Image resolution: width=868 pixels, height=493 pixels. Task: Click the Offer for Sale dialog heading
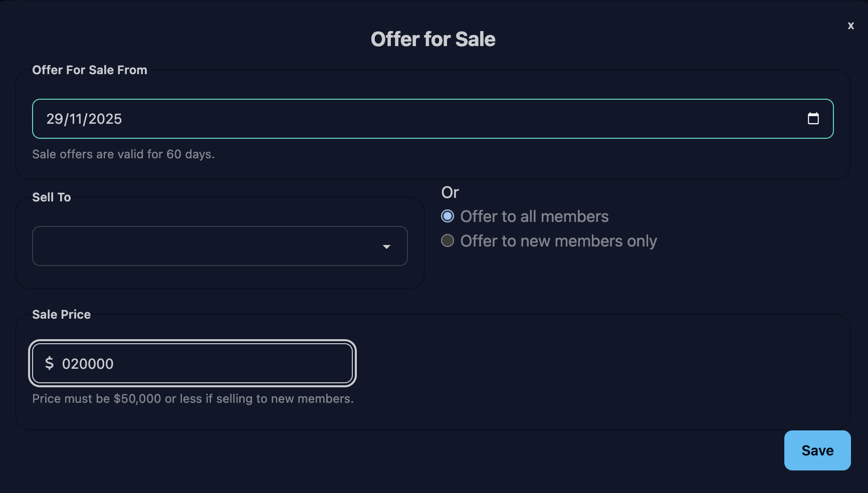click(x=433, y=39)
